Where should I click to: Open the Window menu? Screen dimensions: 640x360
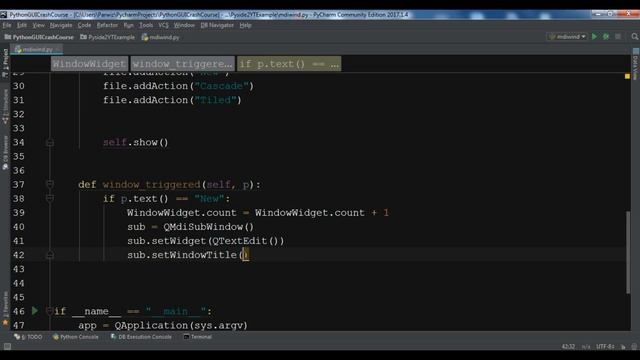click(184, 25)
